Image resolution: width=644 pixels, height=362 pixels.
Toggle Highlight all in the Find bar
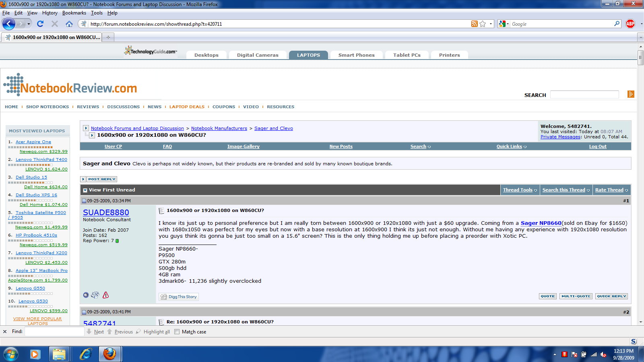(x=153, y=332)
